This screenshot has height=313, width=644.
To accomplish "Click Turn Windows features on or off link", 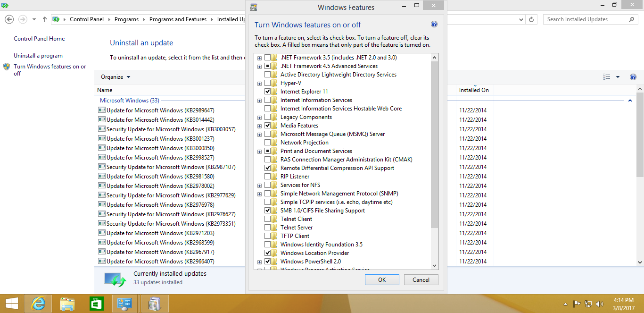I will click(x=50, y=70).
